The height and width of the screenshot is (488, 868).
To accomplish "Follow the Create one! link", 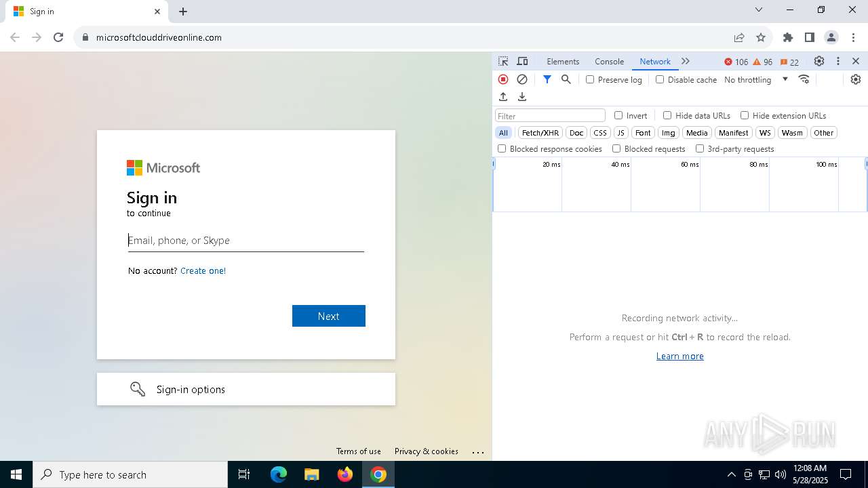I will (203, 270).
